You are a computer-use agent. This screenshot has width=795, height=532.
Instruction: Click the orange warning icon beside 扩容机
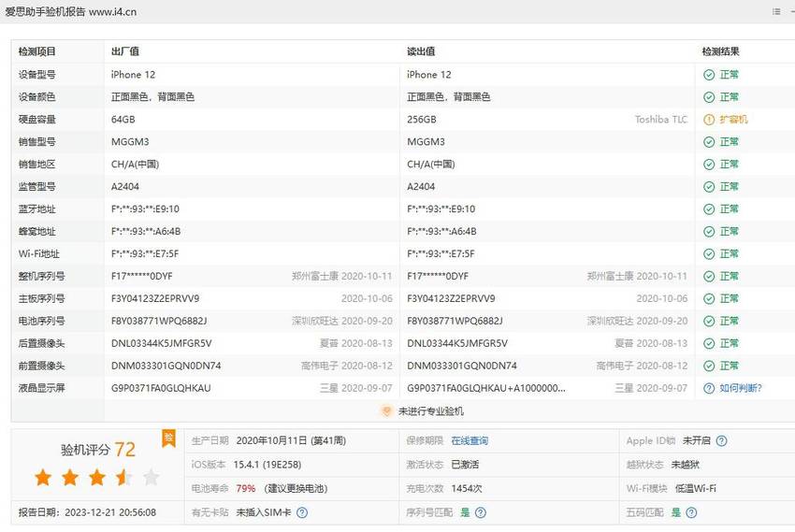point(709,120)
